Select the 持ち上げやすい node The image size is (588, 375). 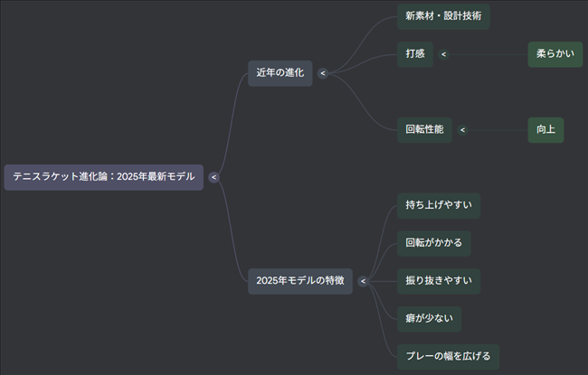click(x=438, y=205)
